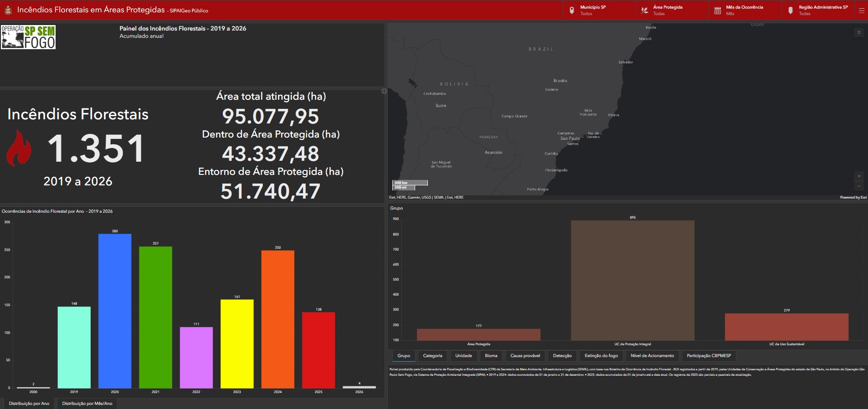The width and height of the screenshot is (868, 409).
Task: Click the São Paulo state coat of arms logo
Action: [x=8, y=10]
